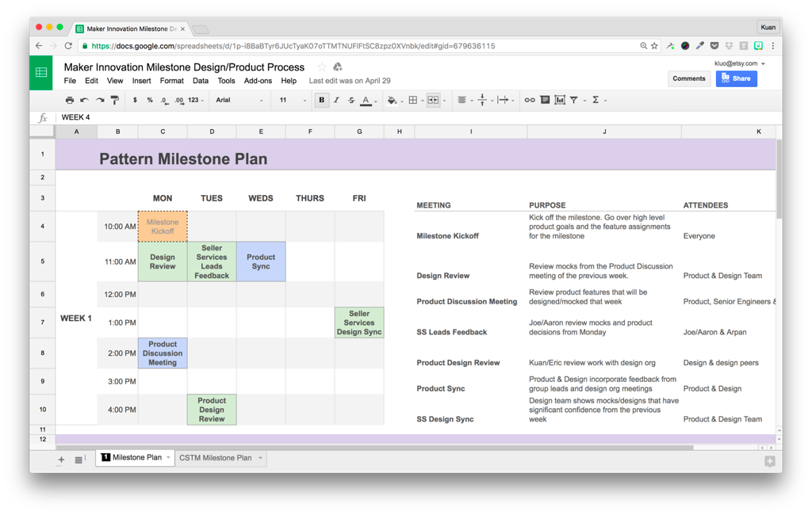
Task: Open the kluo@etsy.com account dropdown
Action: (740, 63)
